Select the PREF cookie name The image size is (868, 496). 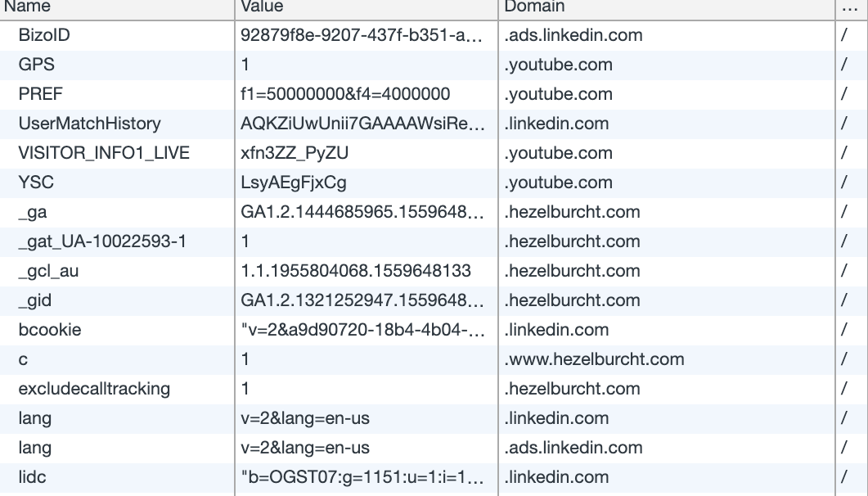coord(40,94)
